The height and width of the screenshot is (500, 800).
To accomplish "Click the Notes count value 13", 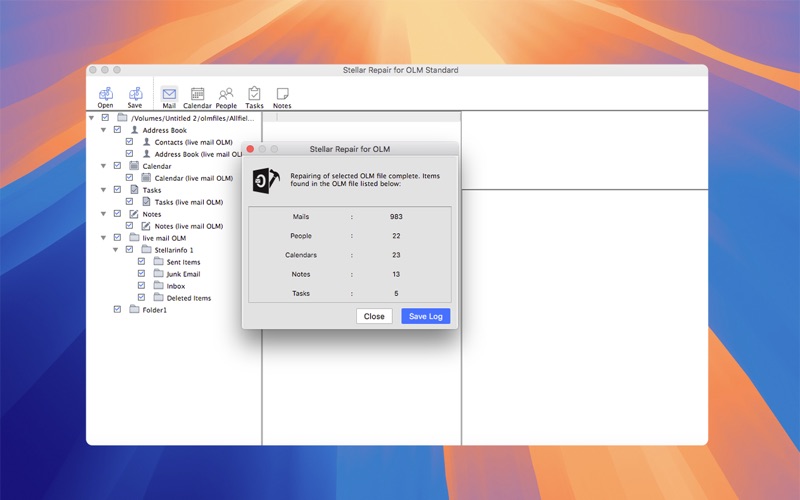I will tap(396, 274).
